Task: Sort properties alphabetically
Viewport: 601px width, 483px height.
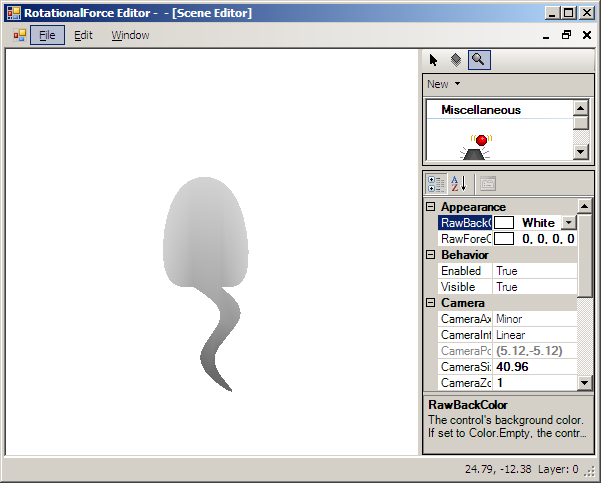Action: click(459, 184)
